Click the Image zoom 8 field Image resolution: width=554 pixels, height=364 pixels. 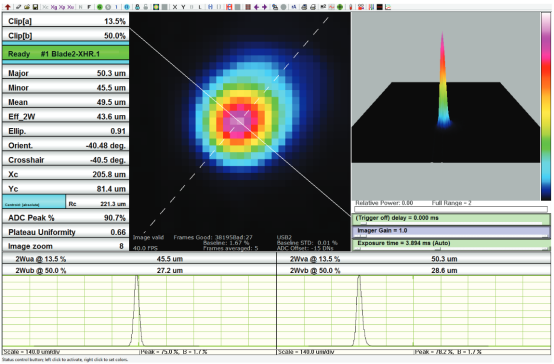pyautogui.click(x=66, y=246)
